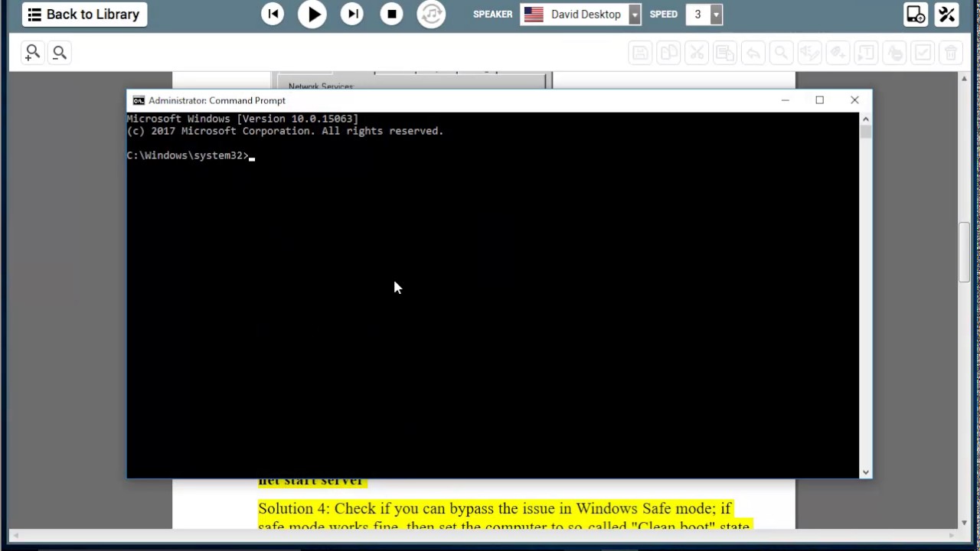
Task: Click the faded Search magnifier toolbar icon
Action: (x=781, y=53)
